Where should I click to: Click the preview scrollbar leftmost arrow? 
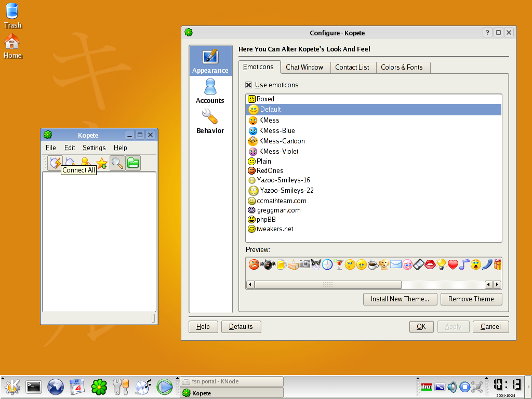coord(250,284)
